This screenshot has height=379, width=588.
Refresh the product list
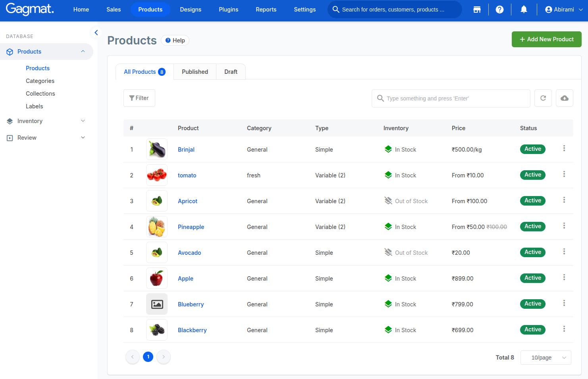pyautogui.click(x=543, y=98)
